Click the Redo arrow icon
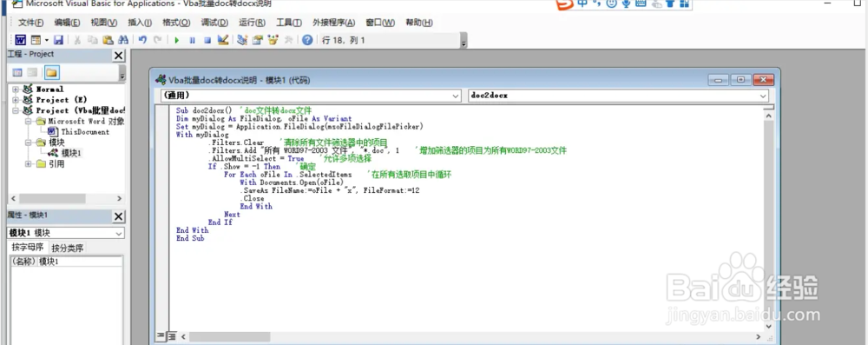 click(x=158, y=40)
